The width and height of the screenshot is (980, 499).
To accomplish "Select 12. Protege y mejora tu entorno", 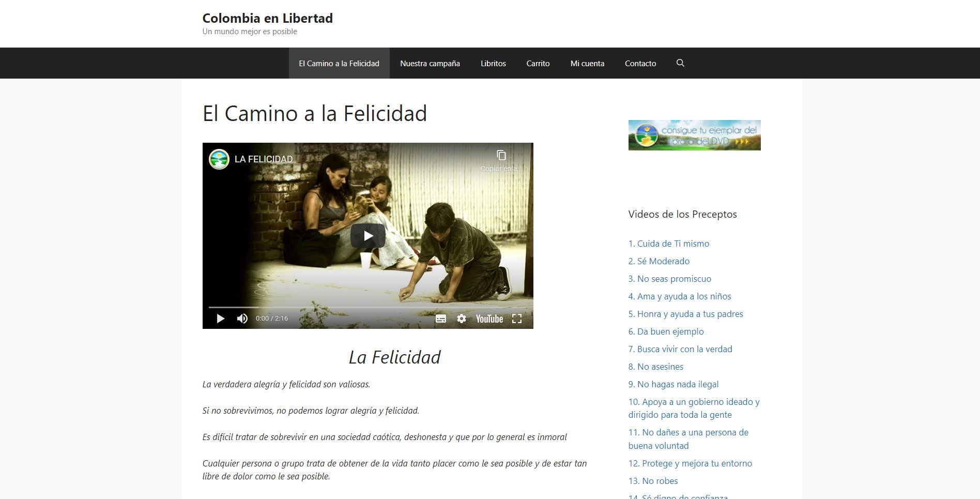I will (690, 463).
